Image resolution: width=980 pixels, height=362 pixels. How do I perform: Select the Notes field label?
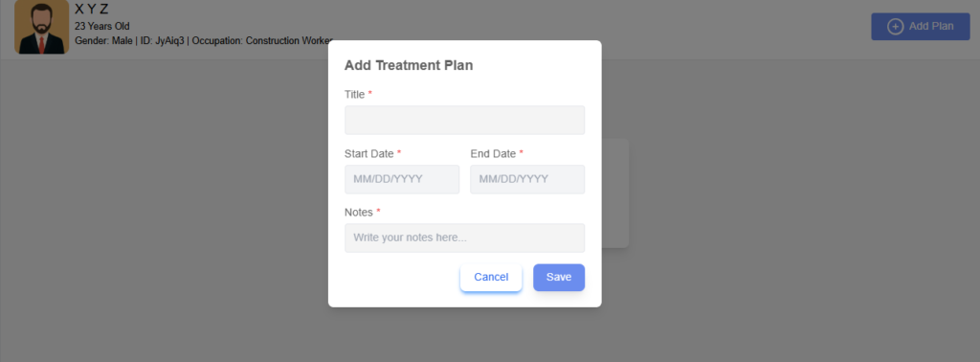[359, 213]
